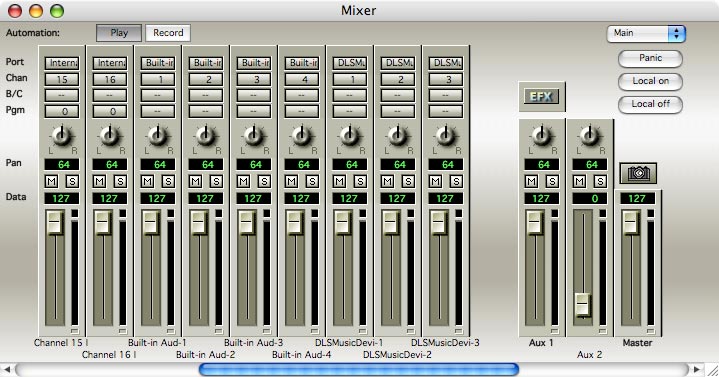Open the Port selector for Channel 16
This screenshot has height=377, width=719.
110,63
